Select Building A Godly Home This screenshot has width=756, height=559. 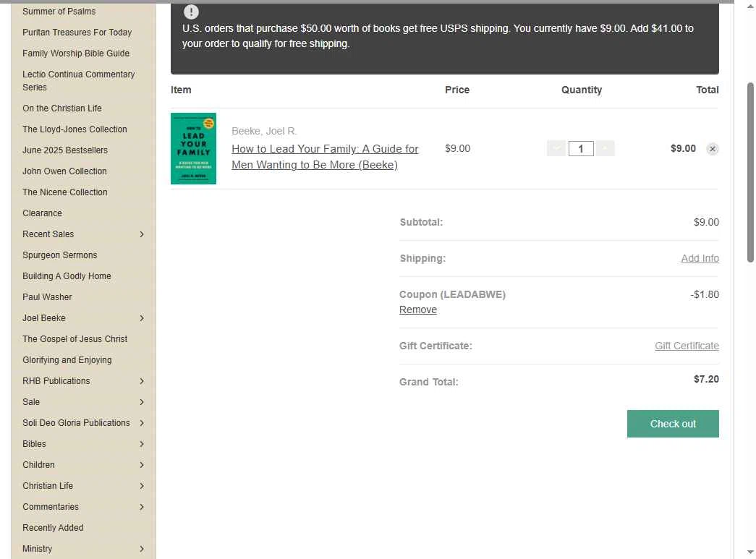[67, 276]
